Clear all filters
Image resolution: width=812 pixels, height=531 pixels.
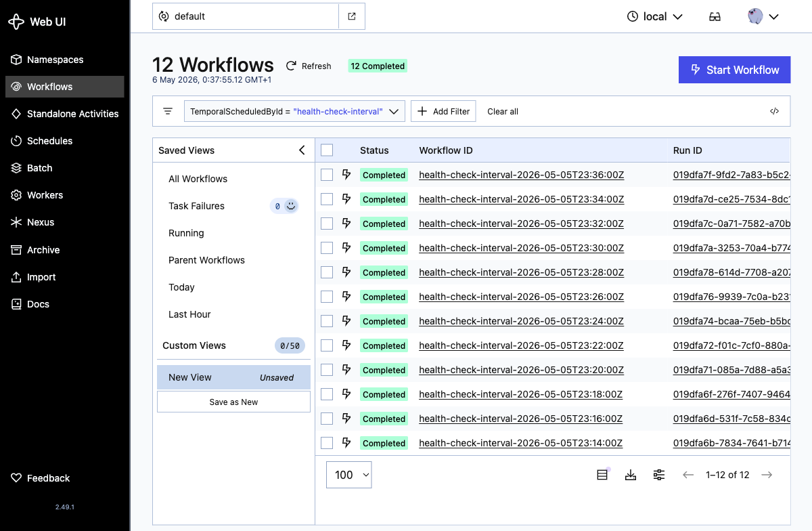click(x=503, y=111)
